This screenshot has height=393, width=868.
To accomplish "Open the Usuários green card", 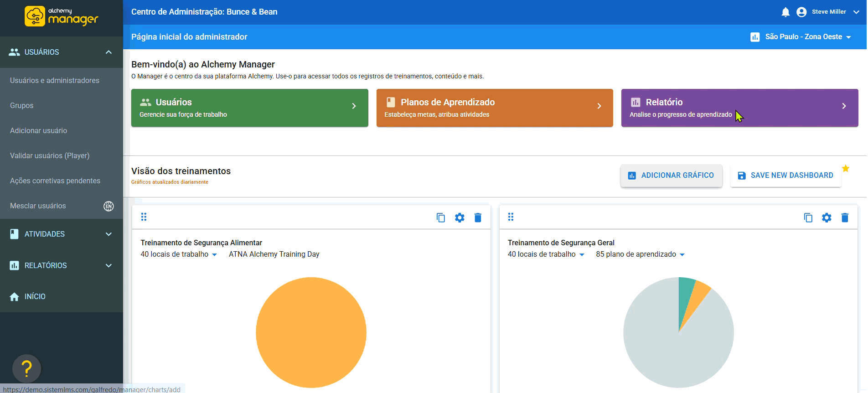I will (x=249, y=108).
